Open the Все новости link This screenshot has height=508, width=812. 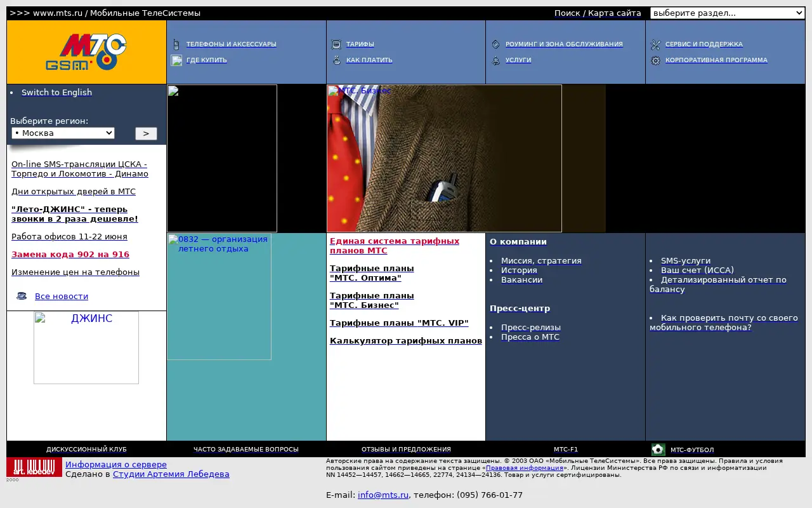[62, 296]
